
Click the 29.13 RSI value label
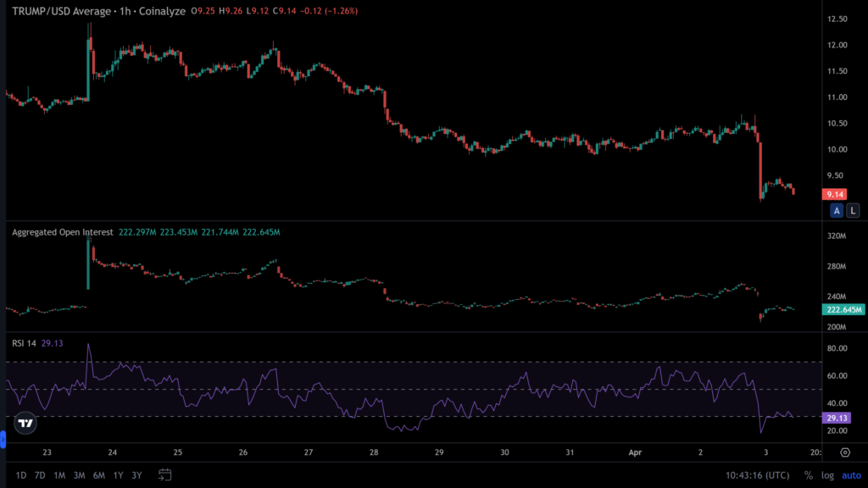[x=837, y=419]
